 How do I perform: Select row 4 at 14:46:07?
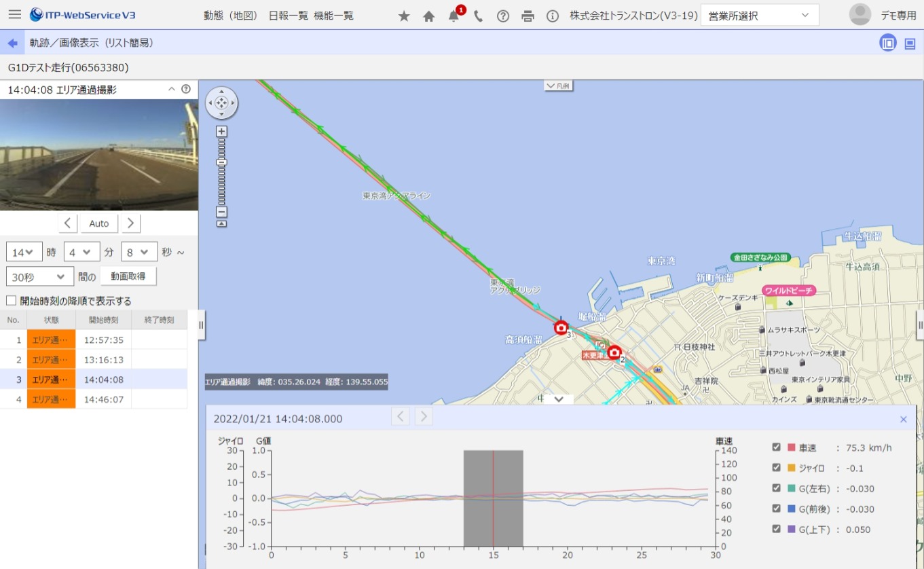(x=94, y=399)
